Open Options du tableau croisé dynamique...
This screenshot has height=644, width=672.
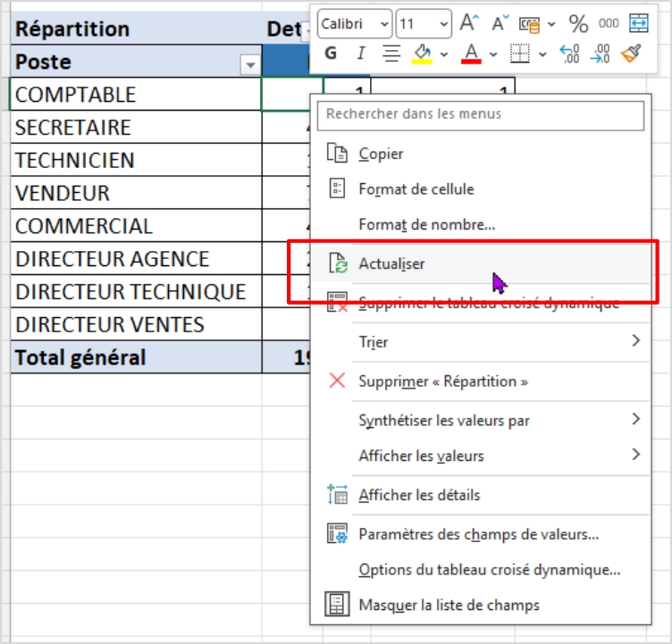point(481,570)
